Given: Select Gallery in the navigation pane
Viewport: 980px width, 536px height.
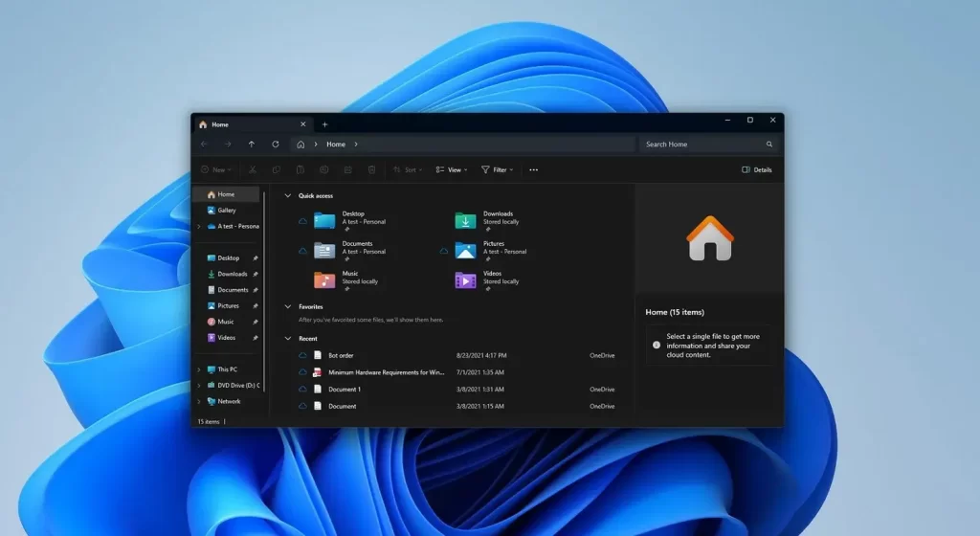Looking at the screenshot, I should 226,211.
